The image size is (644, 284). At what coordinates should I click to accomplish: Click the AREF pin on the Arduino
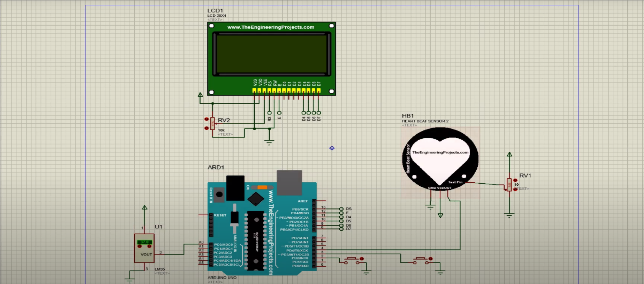click(x=303, y=201)
